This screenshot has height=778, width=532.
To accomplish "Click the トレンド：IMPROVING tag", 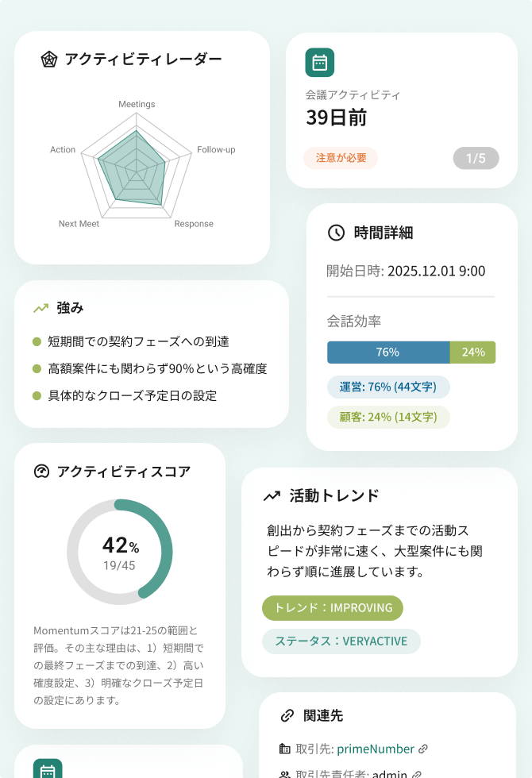I will click(x=333, y=608).
